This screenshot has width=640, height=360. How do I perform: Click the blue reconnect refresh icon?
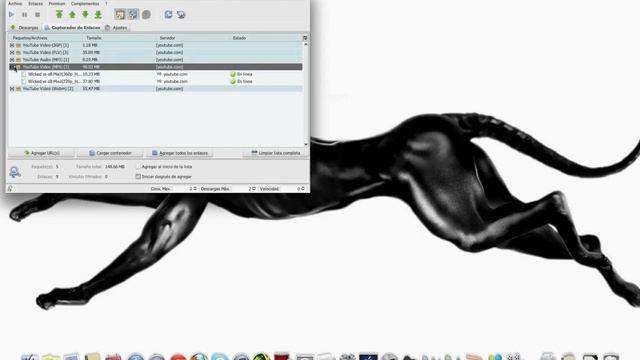168,15
